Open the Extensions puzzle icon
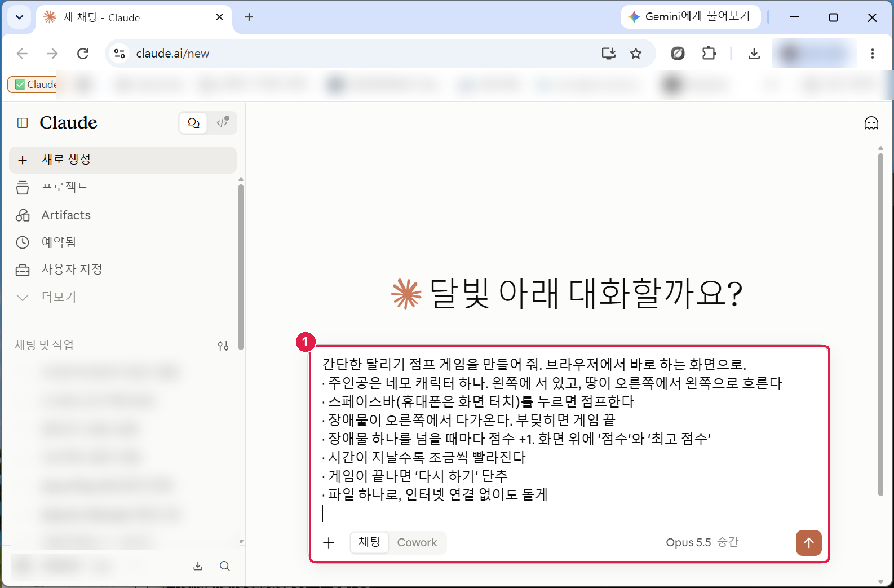894x588 pixels. pyautogui.click(x=709, y=54)
